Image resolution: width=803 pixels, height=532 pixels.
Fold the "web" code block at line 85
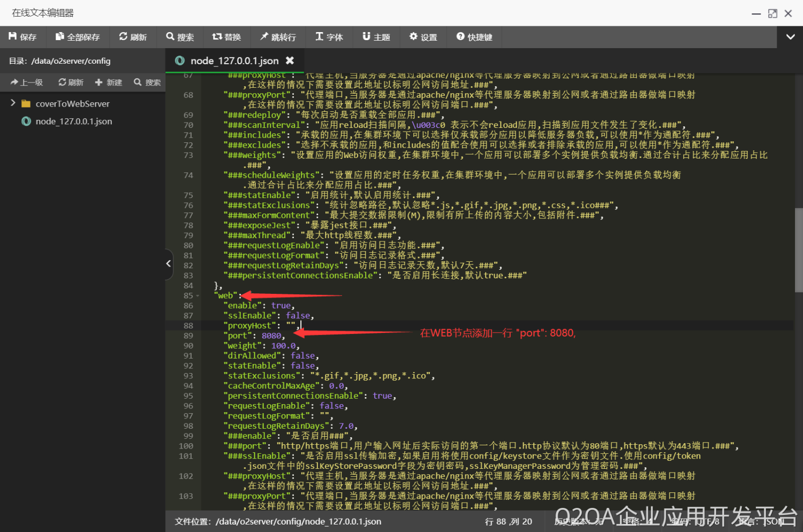[198, 296]
